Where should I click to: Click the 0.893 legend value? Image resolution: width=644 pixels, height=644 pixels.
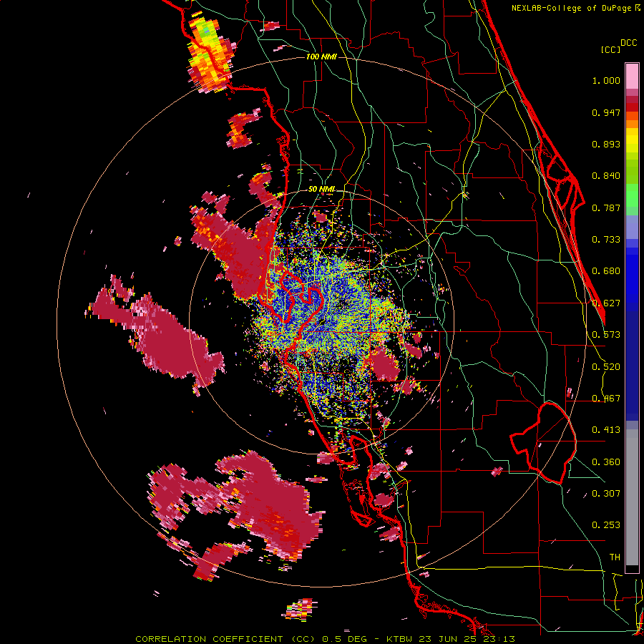tap(606, 144)
